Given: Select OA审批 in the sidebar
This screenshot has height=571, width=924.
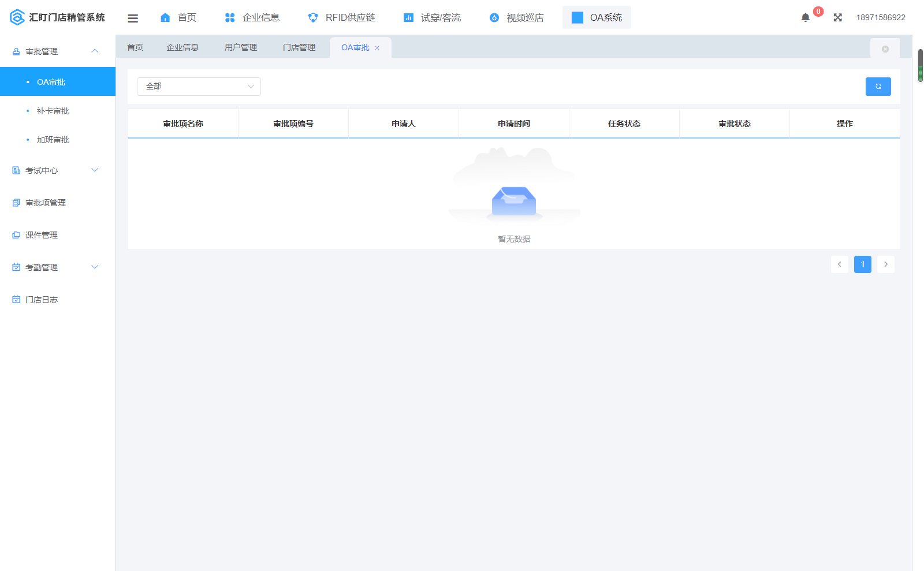Looking at the screenshot, I should (58, 81).
